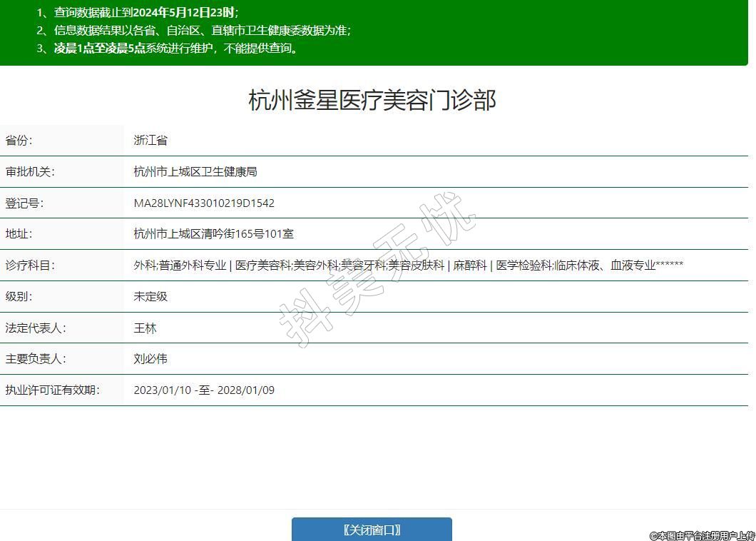This screenshot has height=541, width=756.
Task: Select the main person in charge 刘必伟
Action: coord(150,359)
